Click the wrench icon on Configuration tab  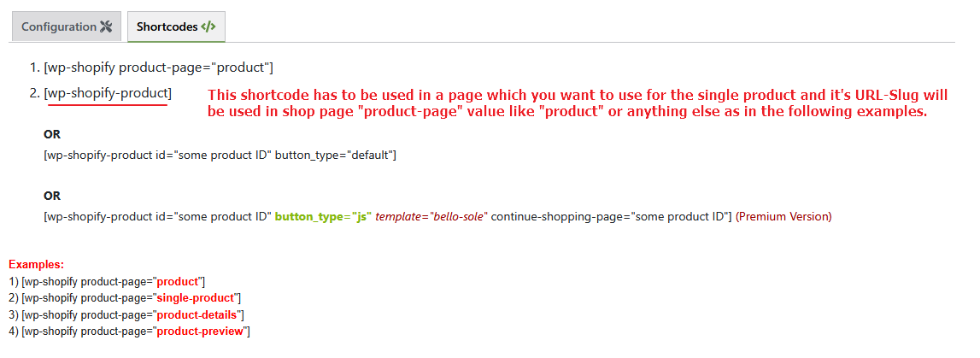pos(106,26)
